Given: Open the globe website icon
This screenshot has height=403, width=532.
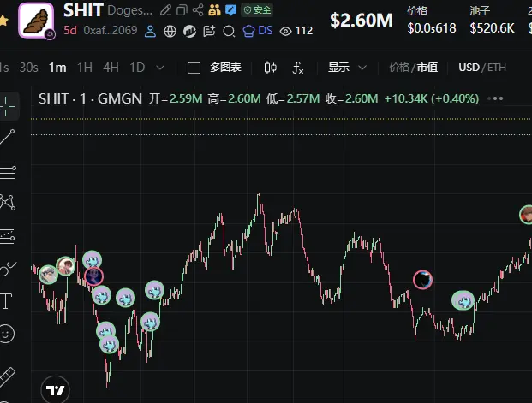Looking at the screenshot, I should [170, 31].
